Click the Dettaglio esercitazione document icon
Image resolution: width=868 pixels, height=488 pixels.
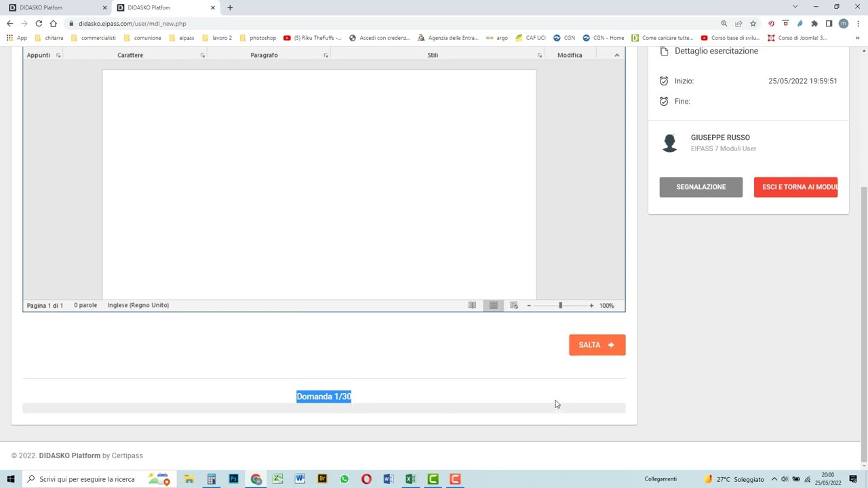664,52
